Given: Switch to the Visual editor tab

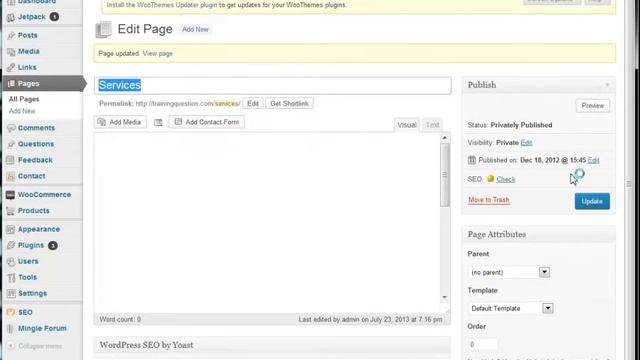Looking at the screenshot, I should 407,125.
